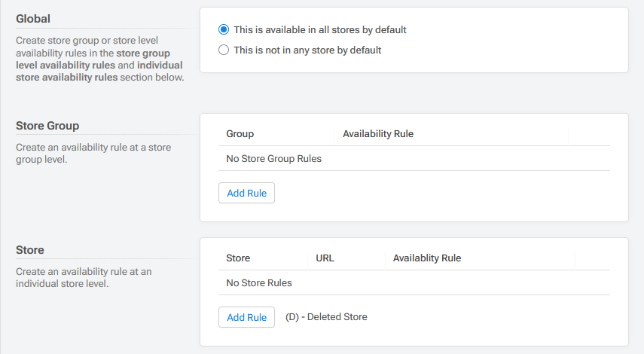
Task: Click the '(D) - Deleted Store' legend
Action: tap(326, 316)
